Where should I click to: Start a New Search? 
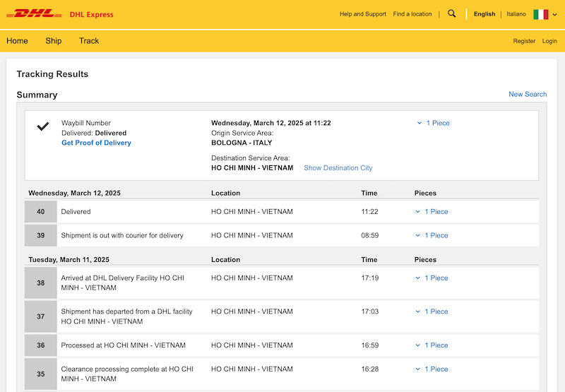click(528, 94)
